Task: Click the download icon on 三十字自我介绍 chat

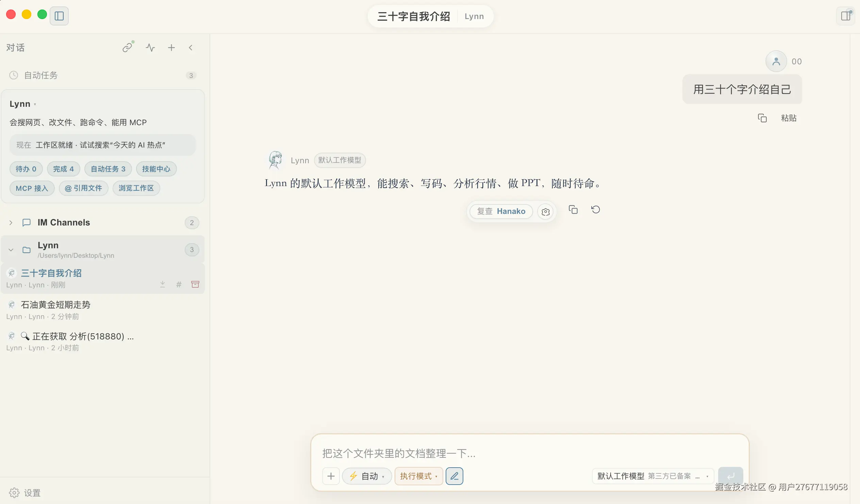Action: click(x=163, y=284)
